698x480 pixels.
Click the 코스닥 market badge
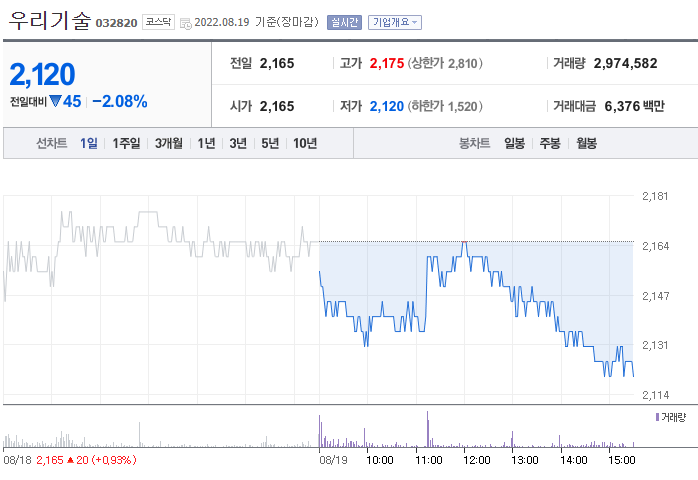(158, 22)
